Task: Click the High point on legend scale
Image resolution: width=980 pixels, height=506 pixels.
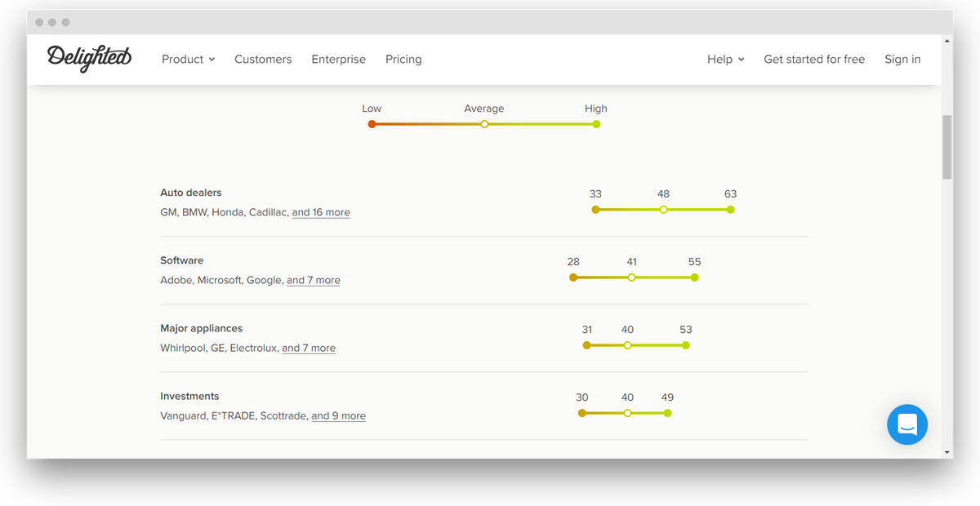Action: pos(596,124)
